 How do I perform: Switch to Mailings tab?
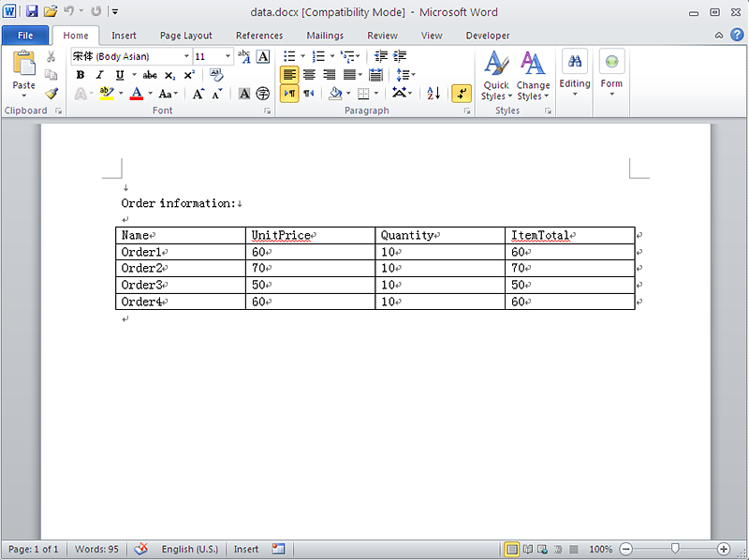325,36
